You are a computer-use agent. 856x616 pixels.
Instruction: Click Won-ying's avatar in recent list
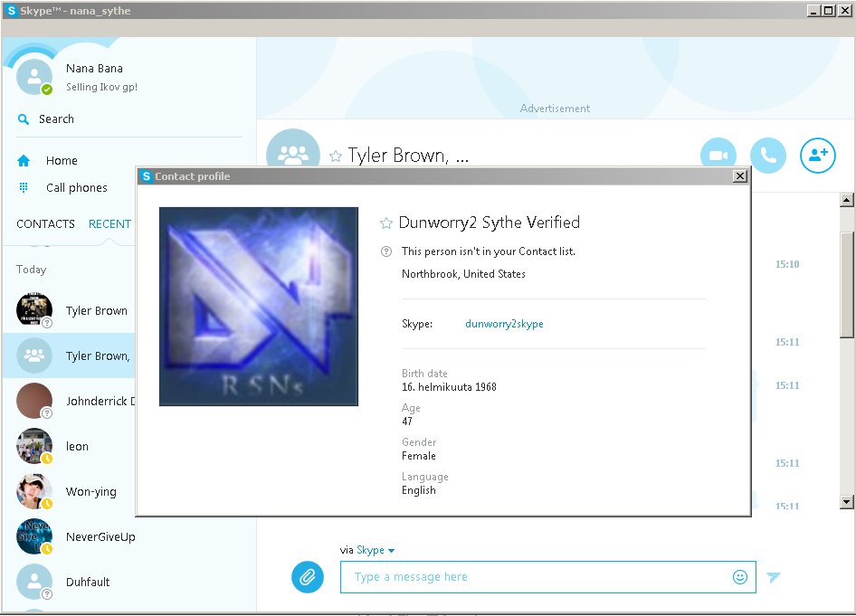pos(34,491)
